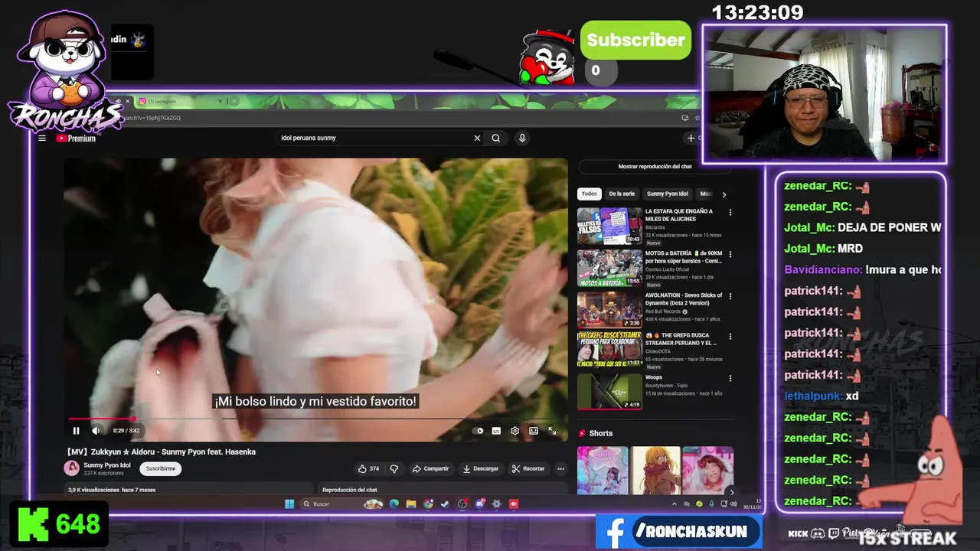Select the Sunmy Pyon Idol chip
The image size is (980, 551).
tap(668, 194)
